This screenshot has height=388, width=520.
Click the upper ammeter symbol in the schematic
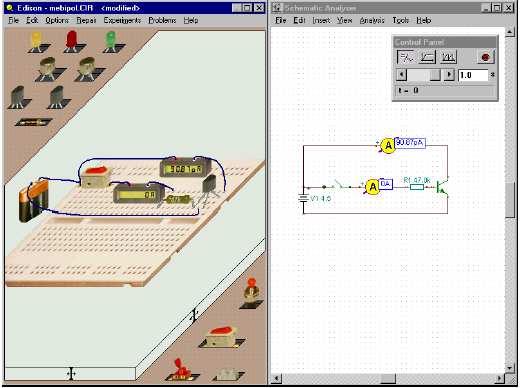pos(388,146)
